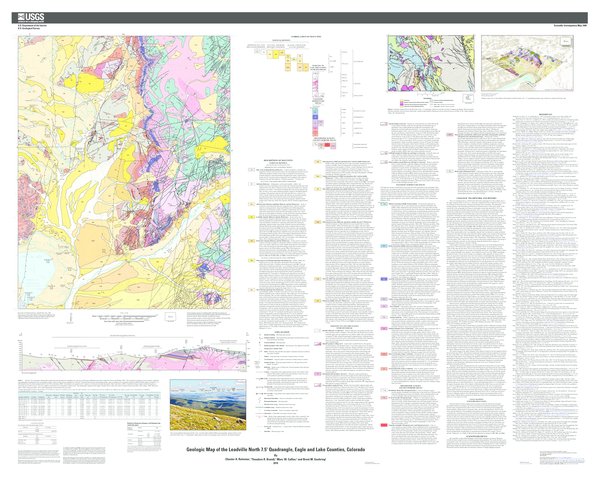This screenshot has width=600, height=479.
Task: Pick the teal green map-unit swatch in the unit descriptions
Action: click(384, 204)
